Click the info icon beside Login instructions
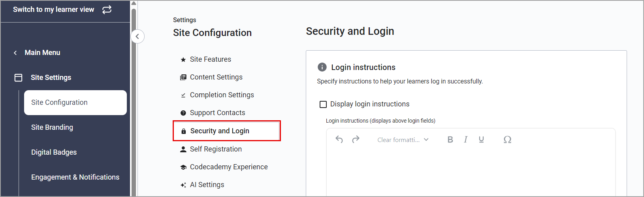Viewport: 644px width, 197px height. point(322,67)
